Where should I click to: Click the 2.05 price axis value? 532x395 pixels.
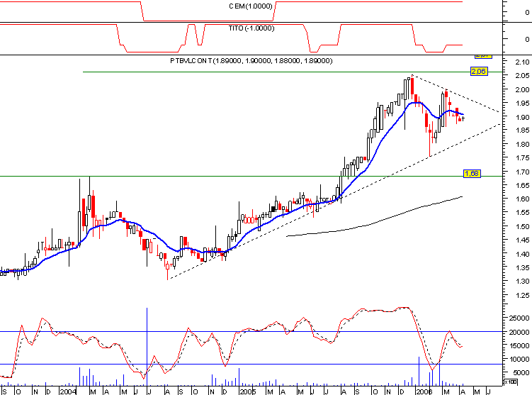(x=522, y=76)
